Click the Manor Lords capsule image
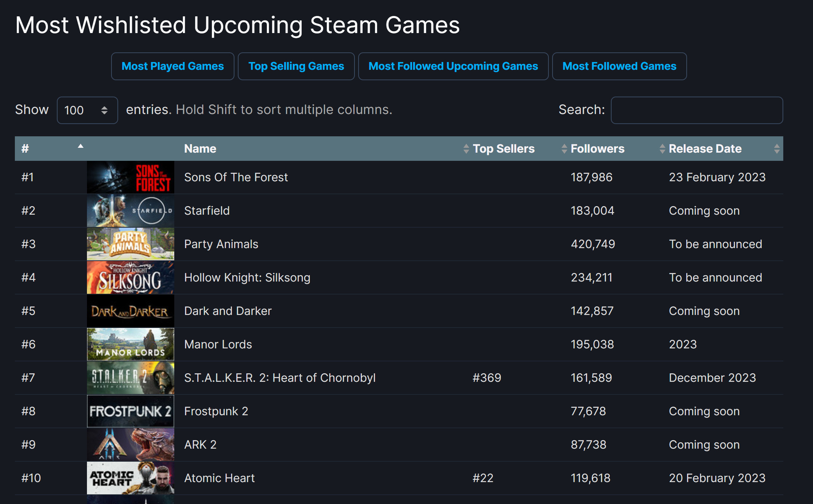The image size is (813, 504). [130, 344]
